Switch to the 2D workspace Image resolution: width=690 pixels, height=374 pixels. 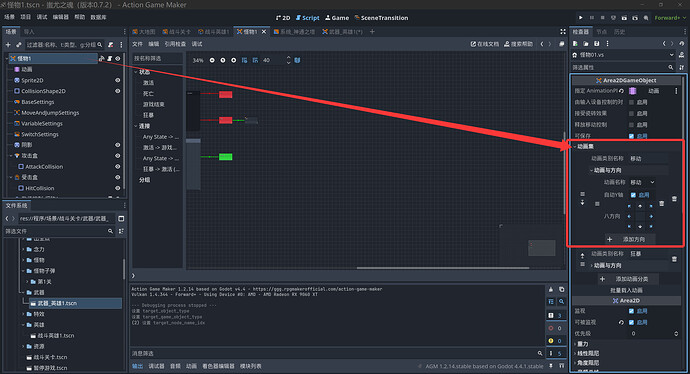283,18
